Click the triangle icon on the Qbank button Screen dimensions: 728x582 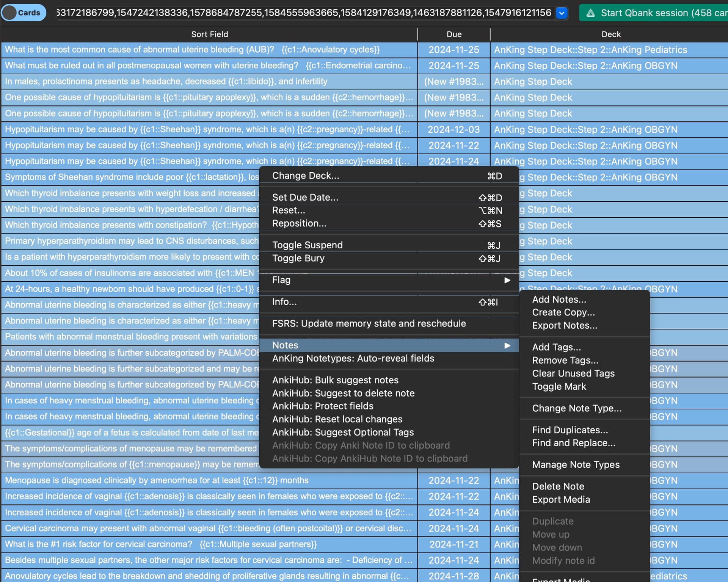[x=590, y=13]
